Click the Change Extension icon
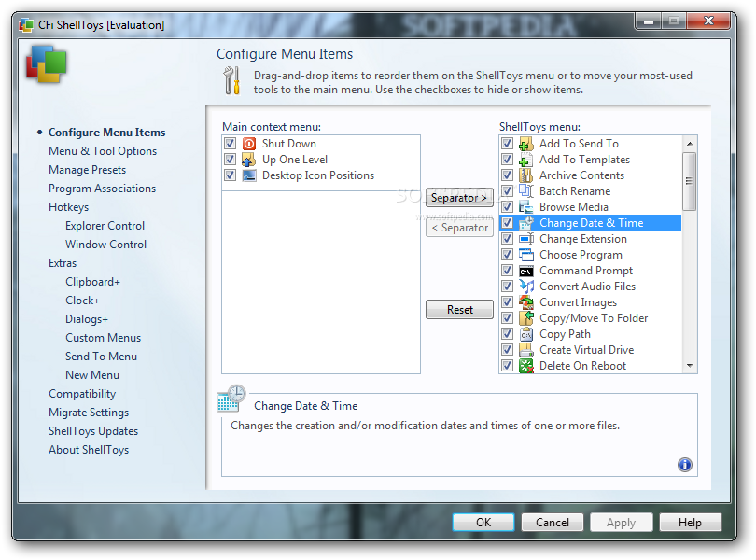756x560 pixels. click(x=526, y=239)
